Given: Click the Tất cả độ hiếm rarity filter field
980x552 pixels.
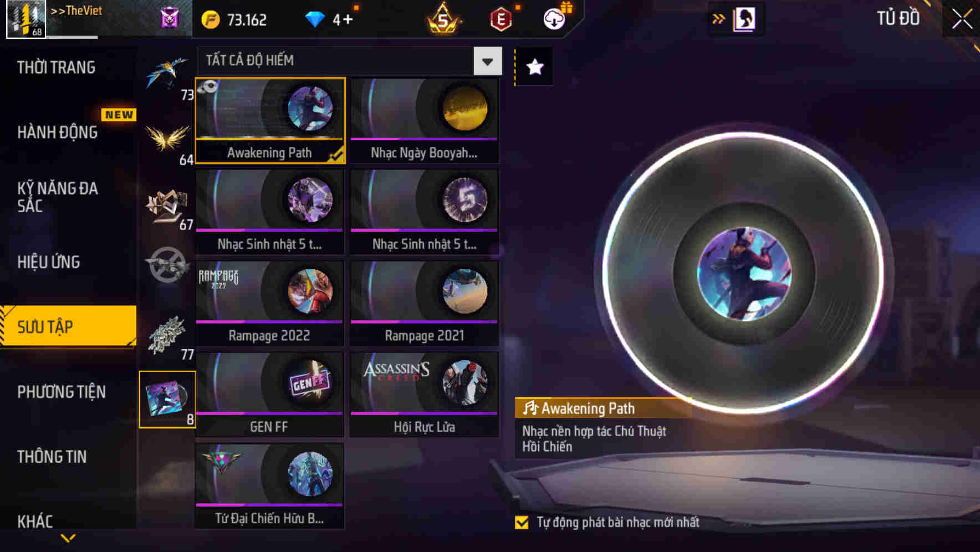Looking at the screenshot, I should tap(350, 61).
